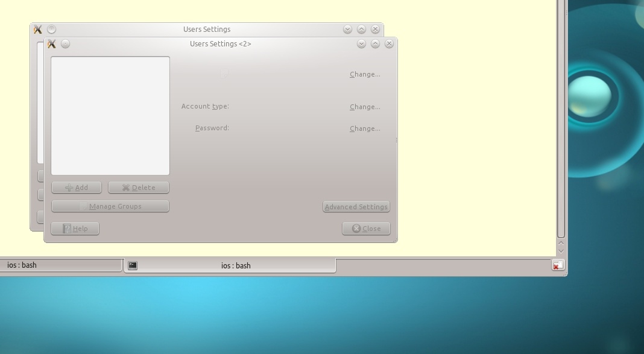Toggle the sticky pin button on the rear Users Settings window
Image resolution: width=644 pixels, height=354 pixels.
tap(52, 29)
